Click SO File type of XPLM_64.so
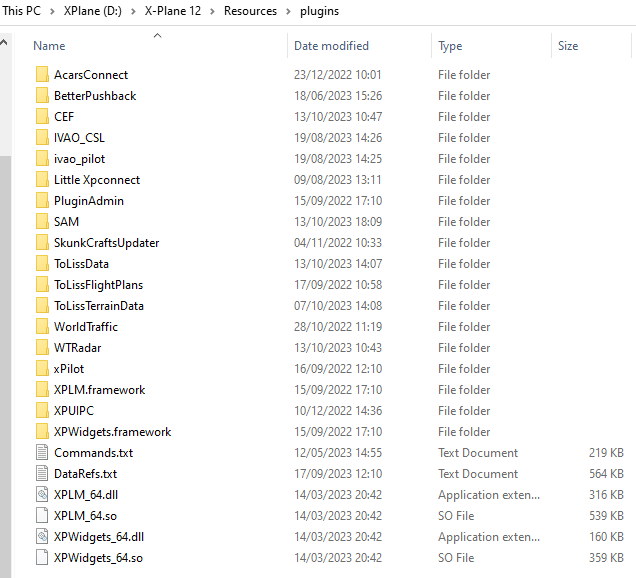The height and width of the screenshot is (578, 636). [x=456, y=516]
